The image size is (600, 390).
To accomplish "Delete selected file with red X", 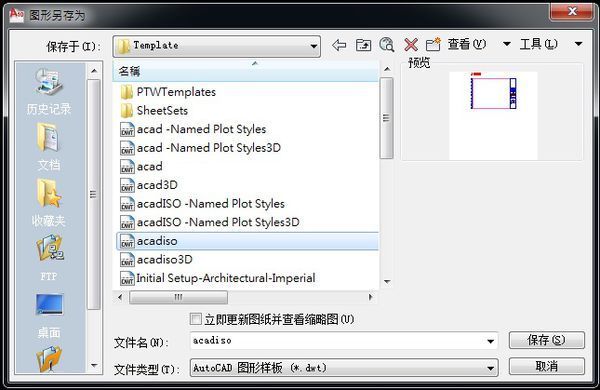I will click(411, 45).
